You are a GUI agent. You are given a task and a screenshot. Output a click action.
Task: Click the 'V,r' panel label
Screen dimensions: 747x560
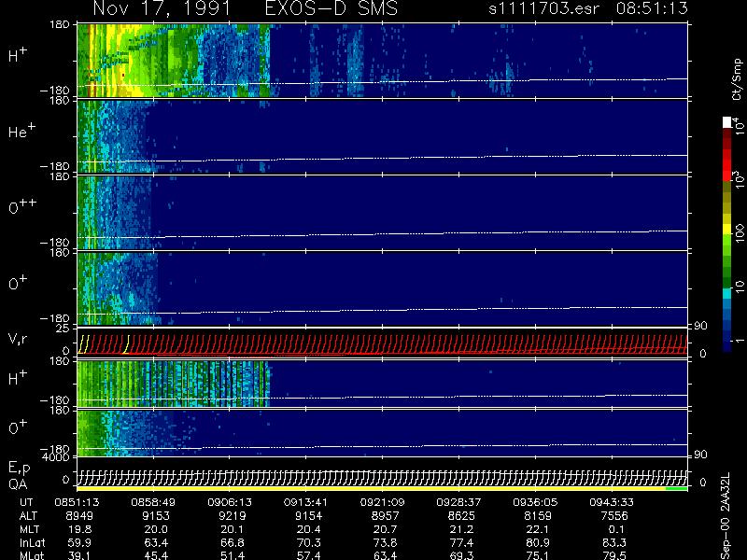pos(18,339)
